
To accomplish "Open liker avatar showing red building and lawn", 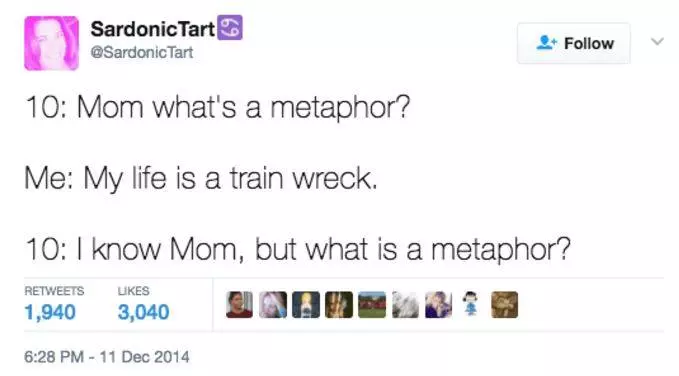I will point(372,305).
